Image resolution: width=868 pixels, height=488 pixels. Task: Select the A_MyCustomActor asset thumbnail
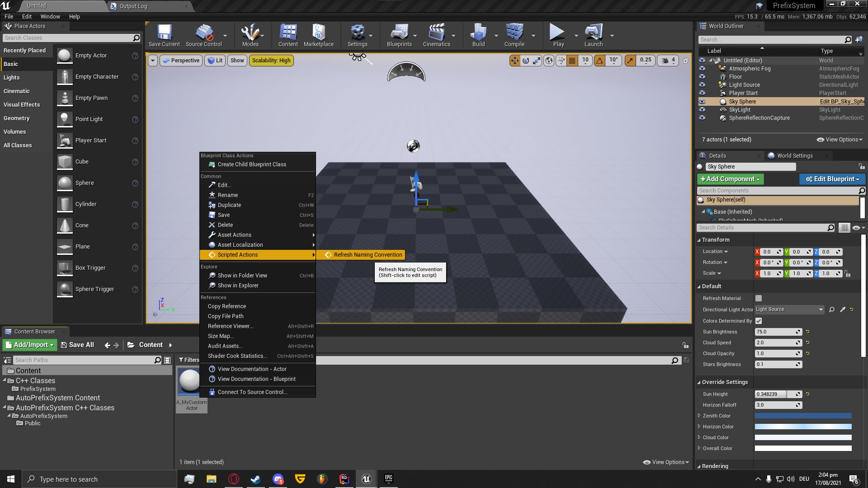(189, 382)
